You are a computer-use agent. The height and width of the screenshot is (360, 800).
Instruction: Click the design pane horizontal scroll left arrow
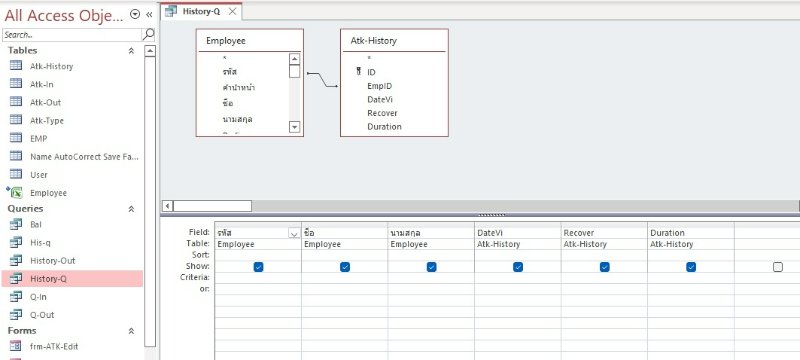point(167,205)
